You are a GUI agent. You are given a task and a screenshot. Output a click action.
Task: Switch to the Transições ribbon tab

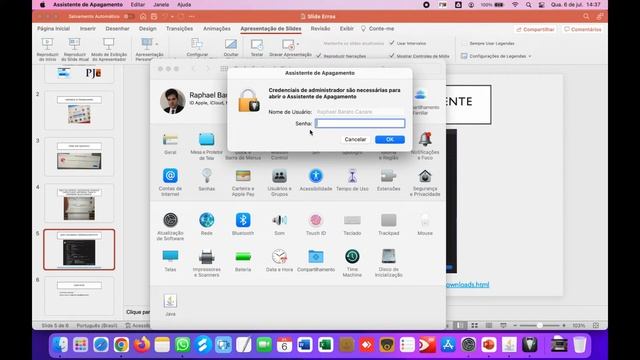(x=179, y=29)
